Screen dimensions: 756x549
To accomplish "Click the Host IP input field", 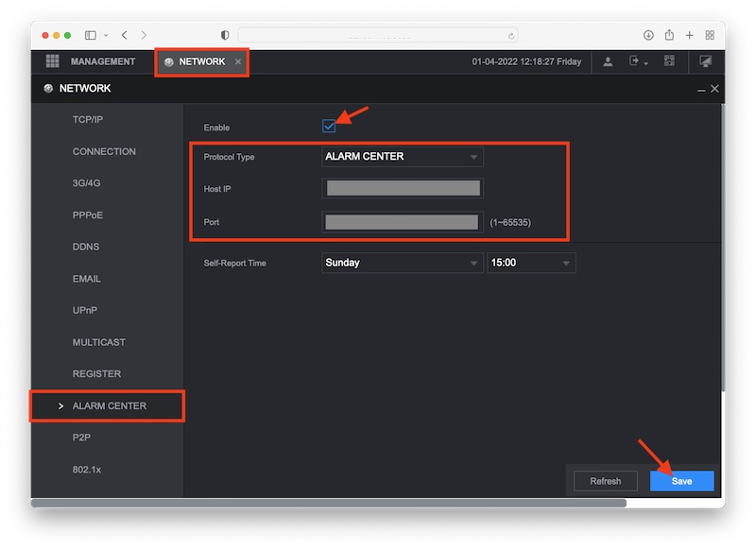I will click(x=403, y=189).
